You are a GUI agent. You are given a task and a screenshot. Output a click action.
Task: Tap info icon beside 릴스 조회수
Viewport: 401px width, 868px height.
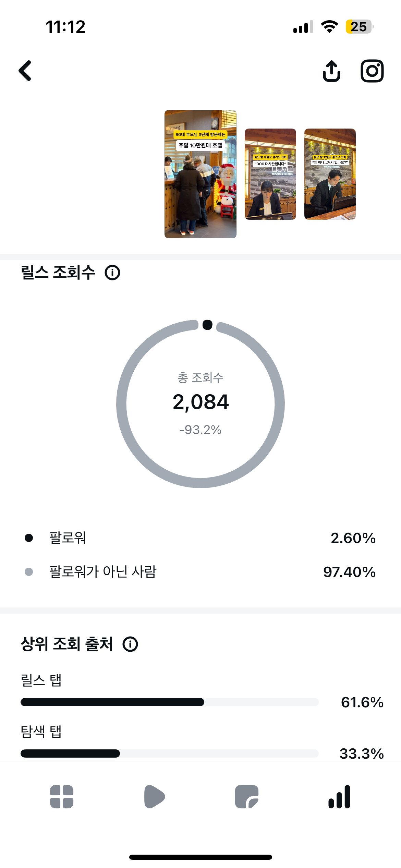112,273
